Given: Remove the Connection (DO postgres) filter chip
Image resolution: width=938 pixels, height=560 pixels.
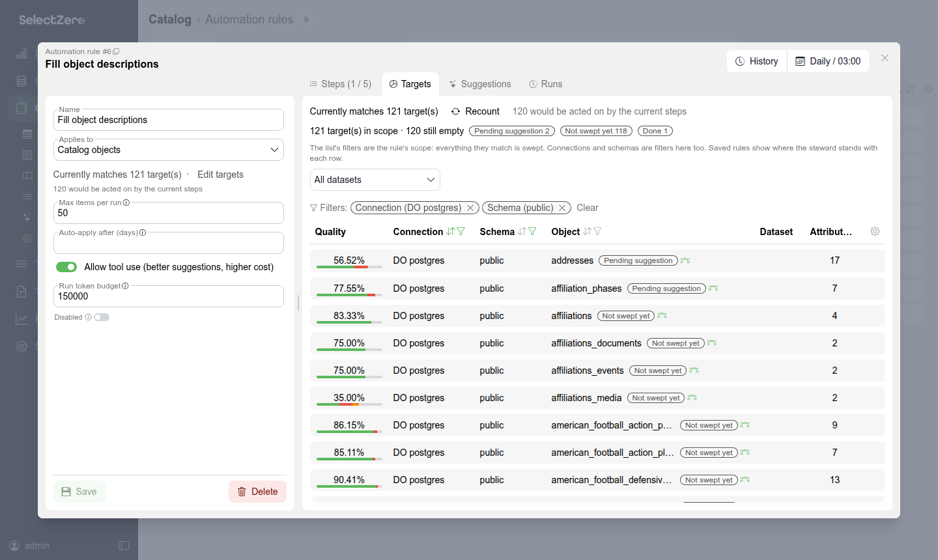Looking at the screenshot, I should [470, 208].
